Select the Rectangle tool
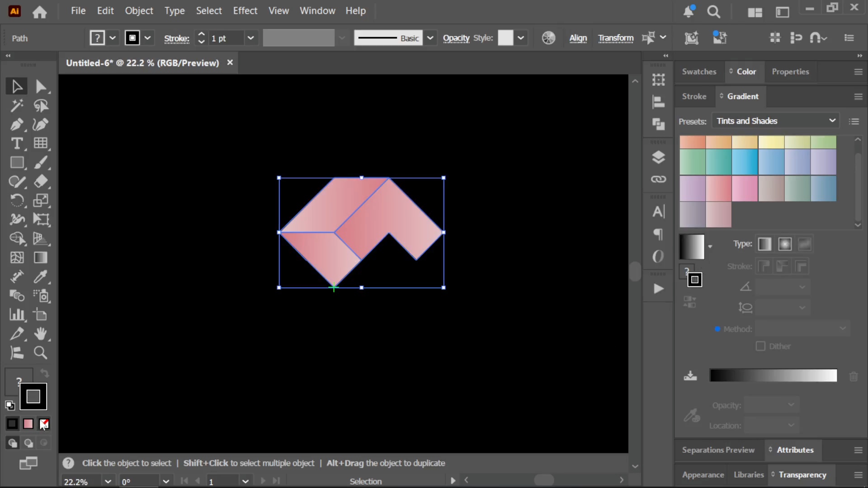The image size is (868, 488). tap(17, 163)
